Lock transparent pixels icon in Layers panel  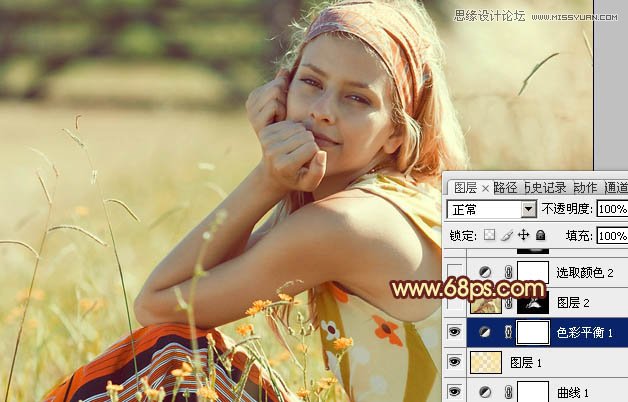pyautogui.click(x=489, y=235)
